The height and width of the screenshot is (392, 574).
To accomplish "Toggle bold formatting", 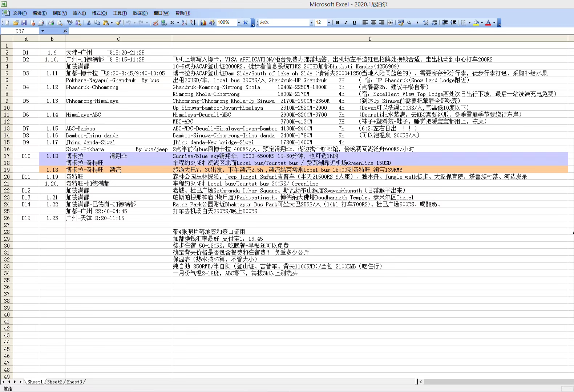I will point(337,23).
